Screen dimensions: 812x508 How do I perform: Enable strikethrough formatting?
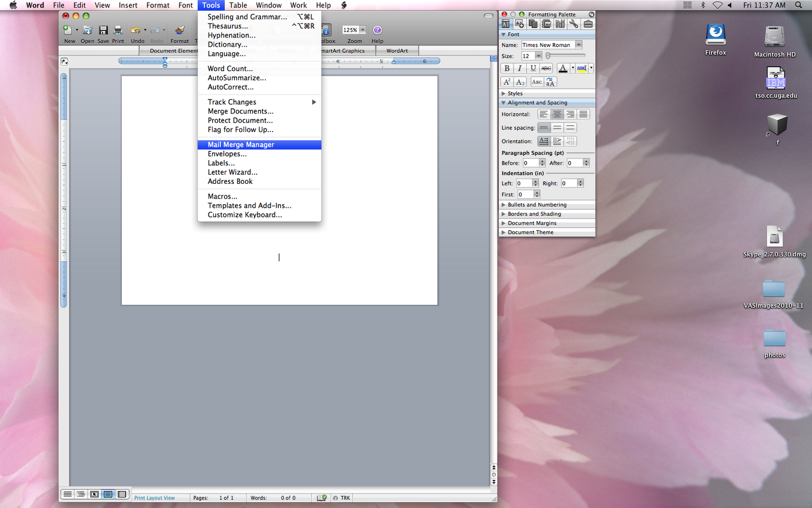click(547, 68)
